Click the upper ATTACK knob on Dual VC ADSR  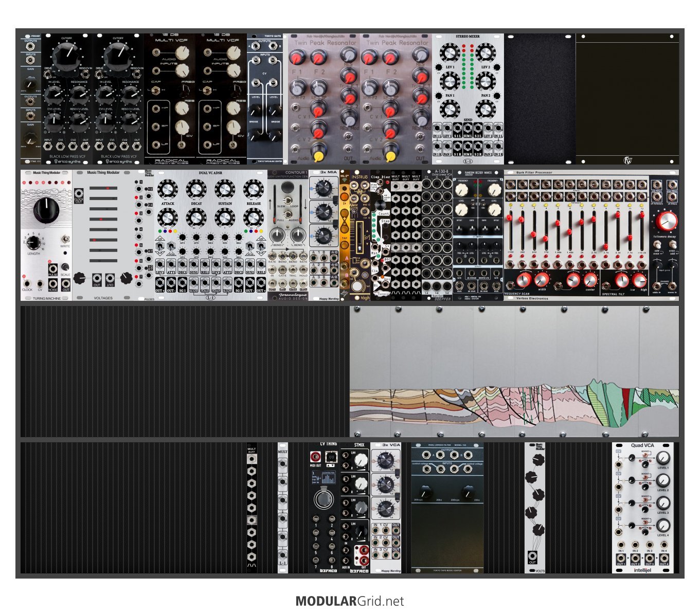(x=168, y=190)
